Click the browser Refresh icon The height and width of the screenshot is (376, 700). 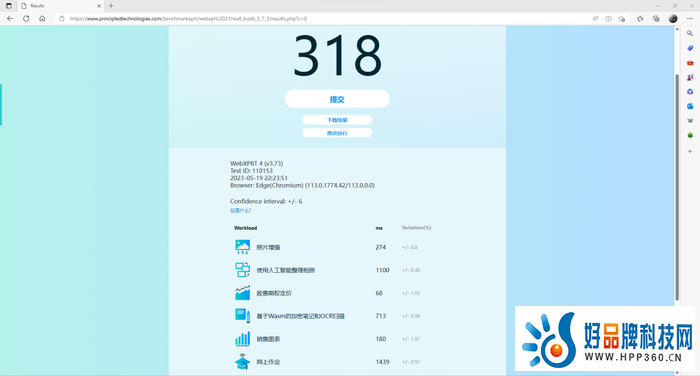(26, 19)
